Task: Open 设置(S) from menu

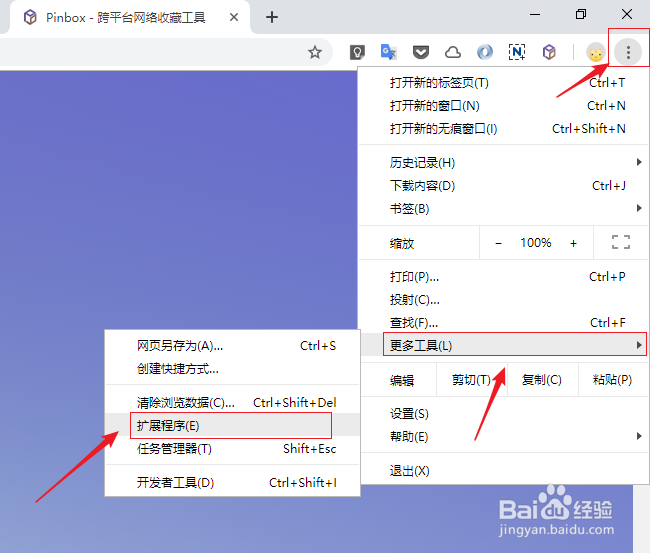Action: pos(503,414)
